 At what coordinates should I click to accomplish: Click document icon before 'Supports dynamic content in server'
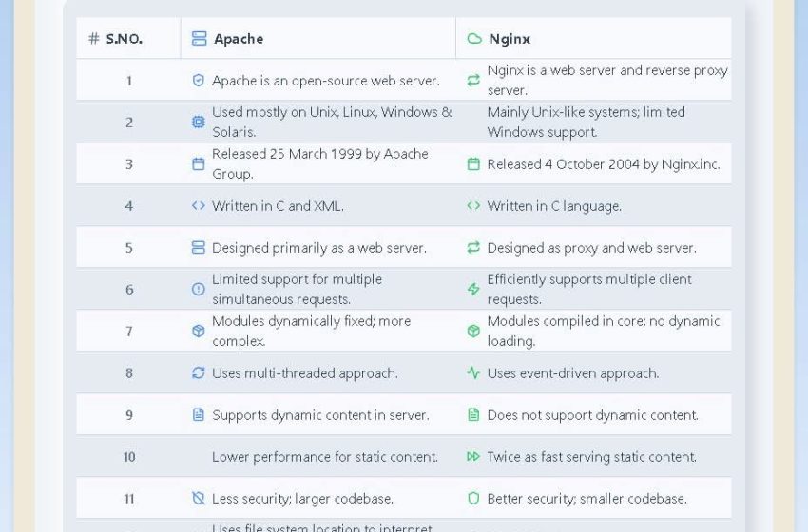199,414
